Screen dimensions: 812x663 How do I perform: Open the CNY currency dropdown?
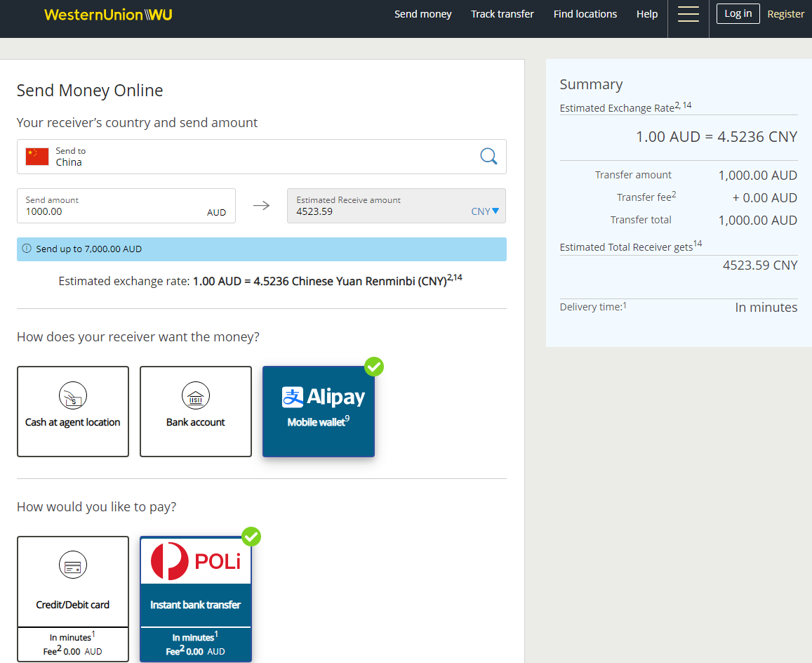tap(485, 211)
